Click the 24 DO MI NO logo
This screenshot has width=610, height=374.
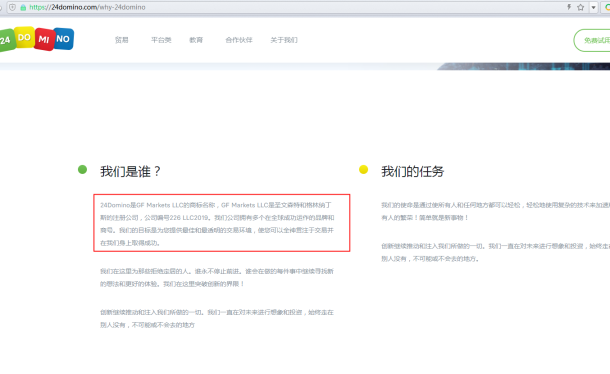37,39
